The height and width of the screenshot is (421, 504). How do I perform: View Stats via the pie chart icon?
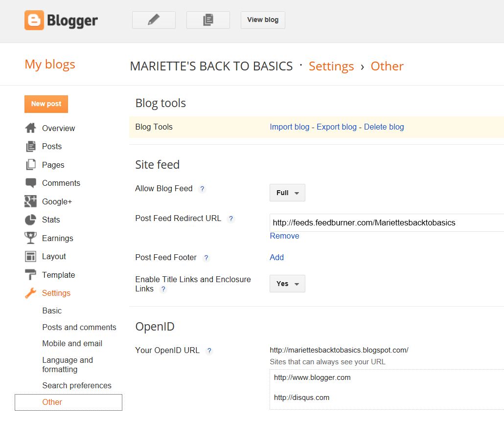(x=30, y=220)
